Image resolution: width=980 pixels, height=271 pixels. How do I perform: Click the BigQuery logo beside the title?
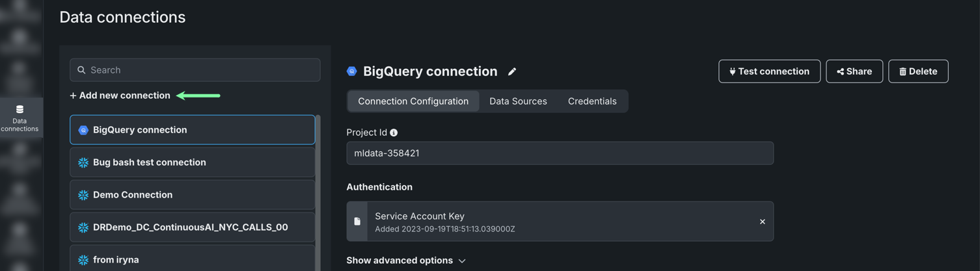pos(352,71)
